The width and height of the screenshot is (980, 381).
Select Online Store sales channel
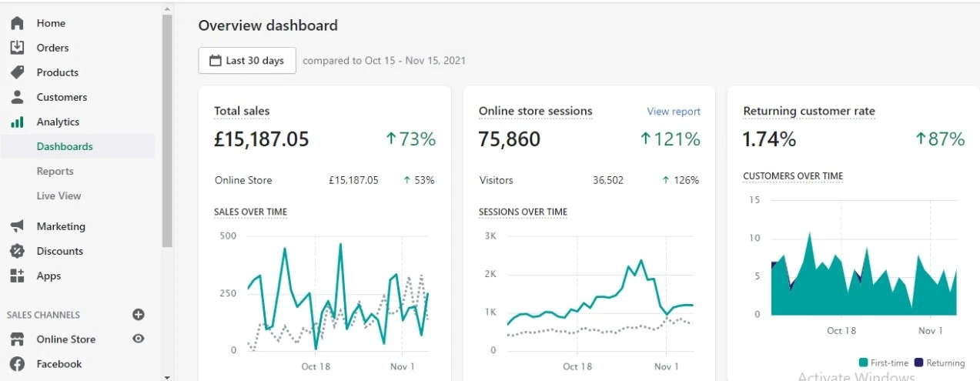(x=66, y=339)
